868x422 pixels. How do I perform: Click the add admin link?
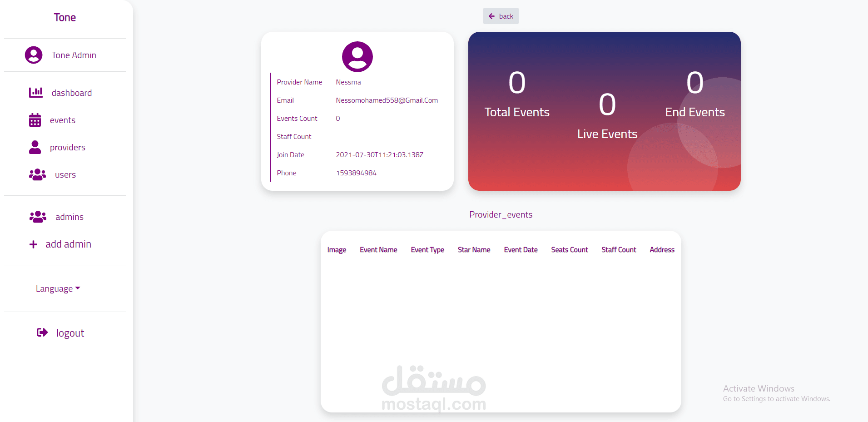click(69, 244)
